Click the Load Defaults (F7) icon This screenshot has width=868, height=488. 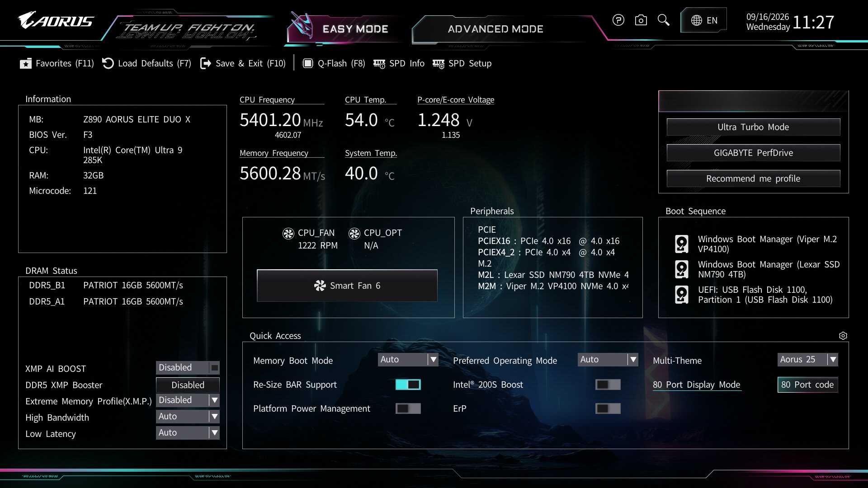[x=108, y=64]
